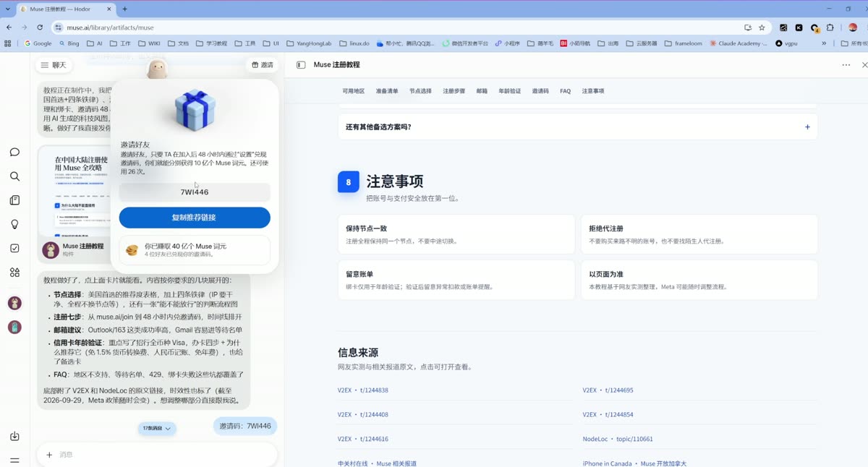The width and height of the screenshot is (868, 467).
Task: Open the library book icon in sidebar
Action: [x=14, y=200]
